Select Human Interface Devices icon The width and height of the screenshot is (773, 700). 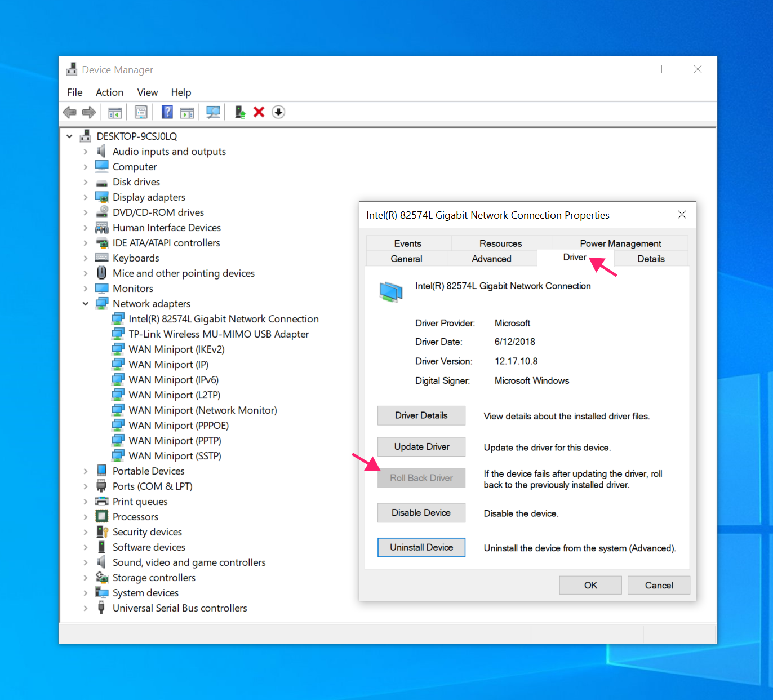pyautogui.click(x=101, y=228)
